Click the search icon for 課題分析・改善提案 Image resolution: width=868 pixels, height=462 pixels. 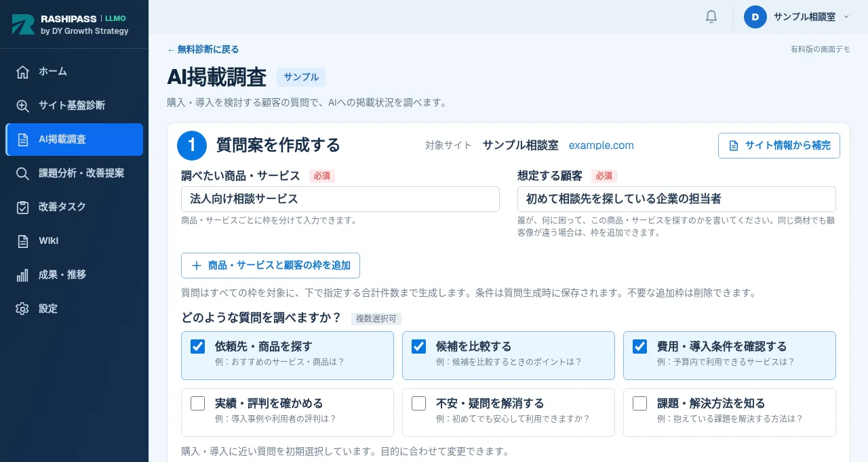[22, 173]
